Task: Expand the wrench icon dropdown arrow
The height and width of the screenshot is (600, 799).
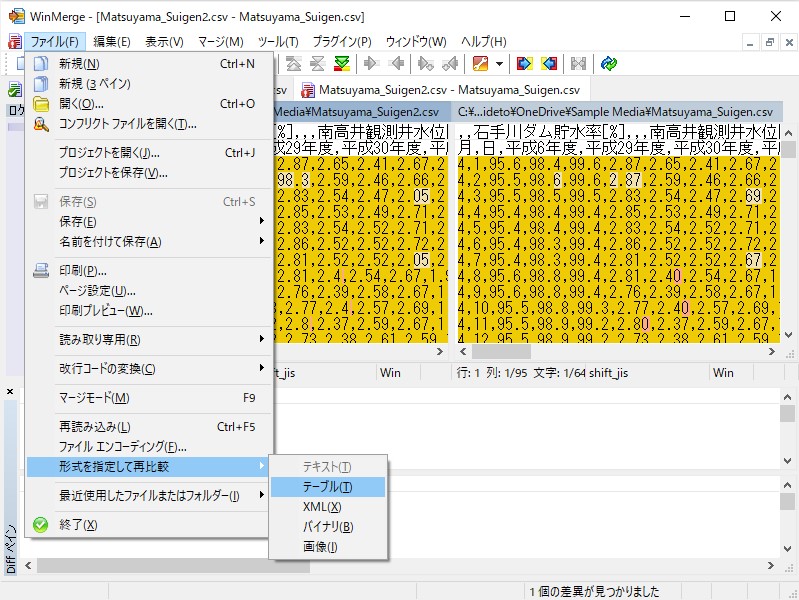Action: click(499, 64)
